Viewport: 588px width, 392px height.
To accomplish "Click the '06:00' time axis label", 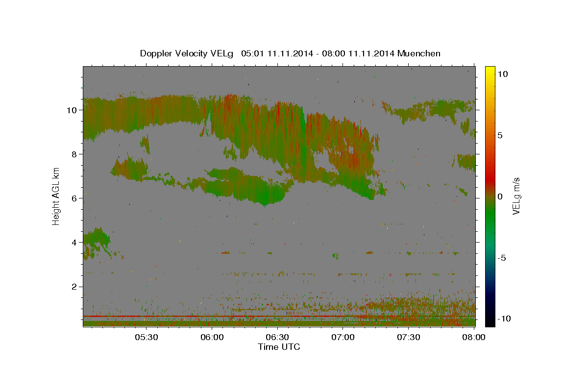I will pos(212,338).
